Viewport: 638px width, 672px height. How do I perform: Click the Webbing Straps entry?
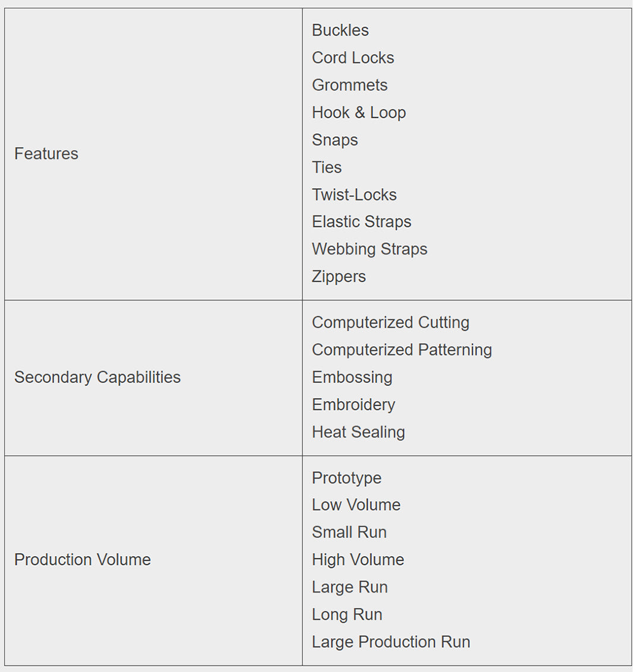[x=369, y=249]
